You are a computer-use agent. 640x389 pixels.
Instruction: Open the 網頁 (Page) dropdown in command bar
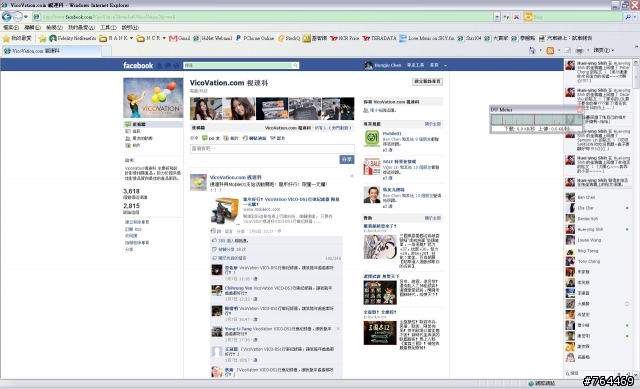(x=603, y=50)
